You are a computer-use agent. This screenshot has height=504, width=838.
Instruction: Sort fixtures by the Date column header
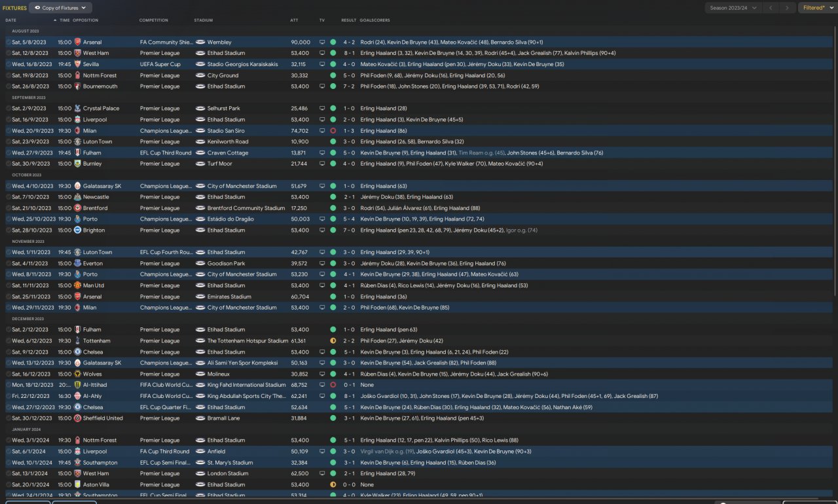[x=11, y=20]
